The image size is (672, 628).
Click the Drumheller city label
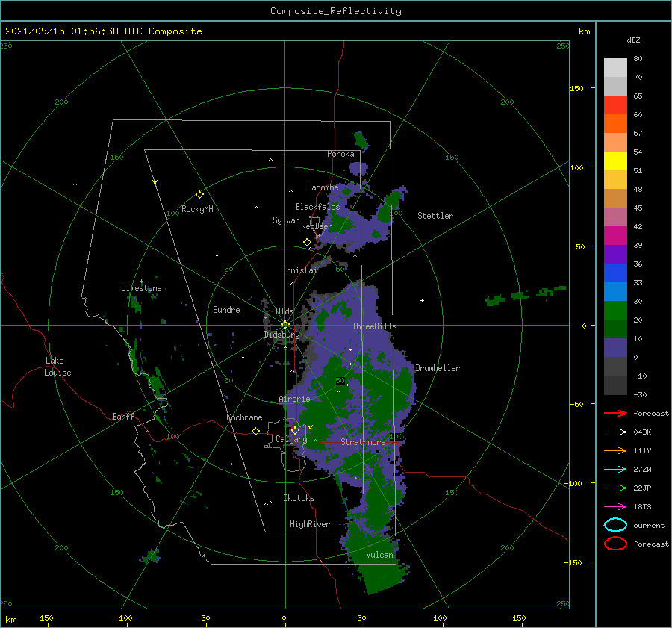[x=437, y=368]
